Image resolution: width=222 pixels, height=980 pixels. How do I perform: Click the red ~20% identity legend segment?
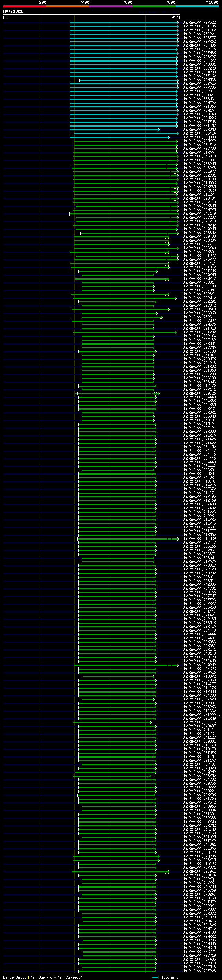[25, 6]
